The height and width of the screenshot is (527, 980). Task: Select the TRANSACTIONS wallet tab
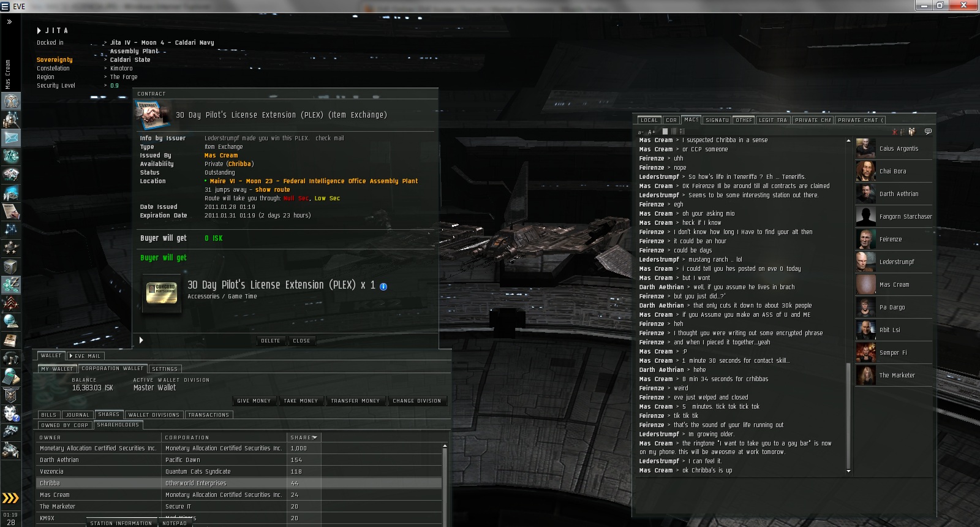(x=208, y=415)
